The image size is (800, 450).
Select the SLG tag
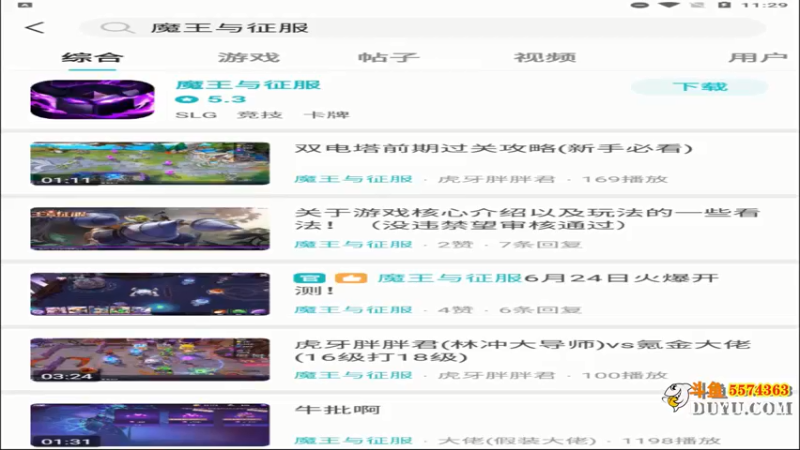(x=196, y=115)
